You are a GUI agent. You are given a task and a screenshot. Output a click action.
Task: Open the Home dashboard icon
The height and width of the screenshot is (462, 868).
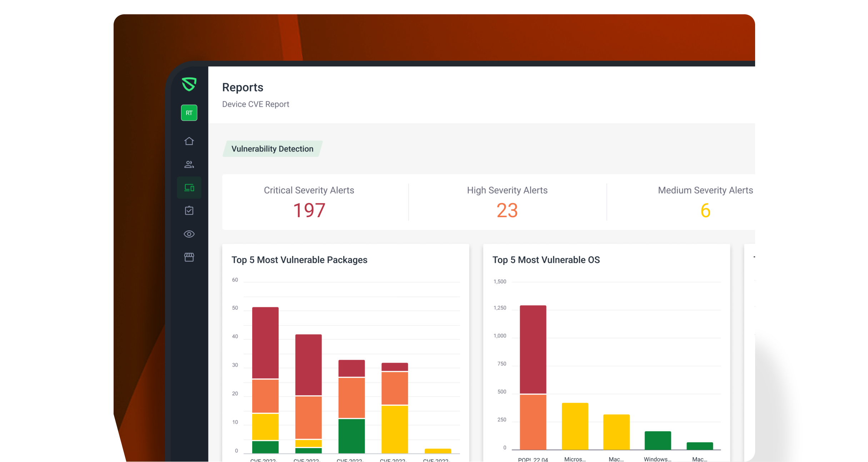[189, 141]
